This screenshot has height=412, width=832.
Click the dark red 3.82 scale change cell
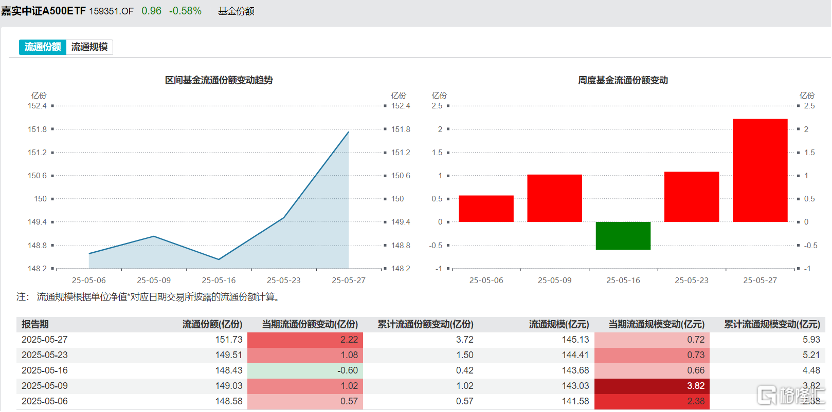click(x=652, y=386)
